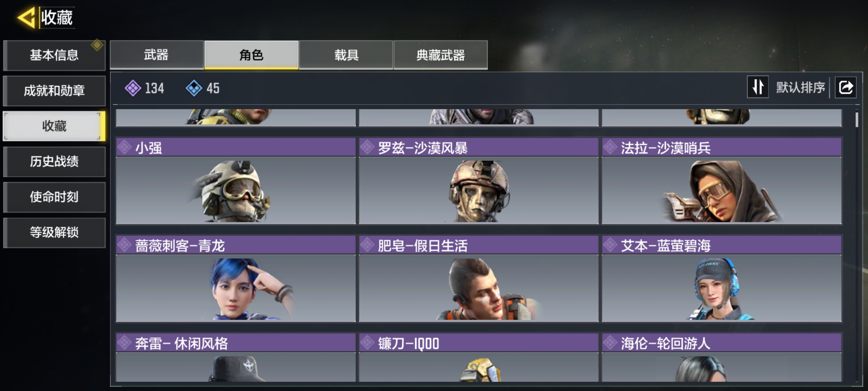The width and height of the screenshot is (868, 391).
Task: Click the diamond badge on 基本信息
Action: (x=97, y=45)
